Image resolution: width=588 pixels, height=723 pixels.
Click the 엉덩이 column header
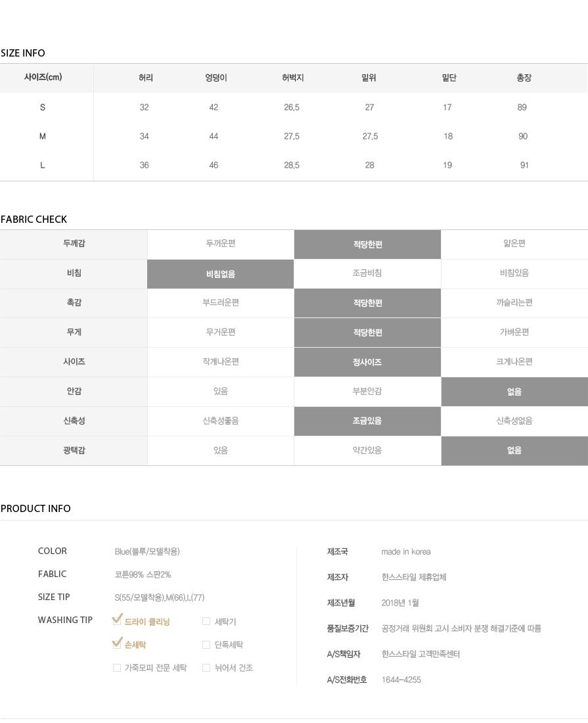[x=215, y=78]
